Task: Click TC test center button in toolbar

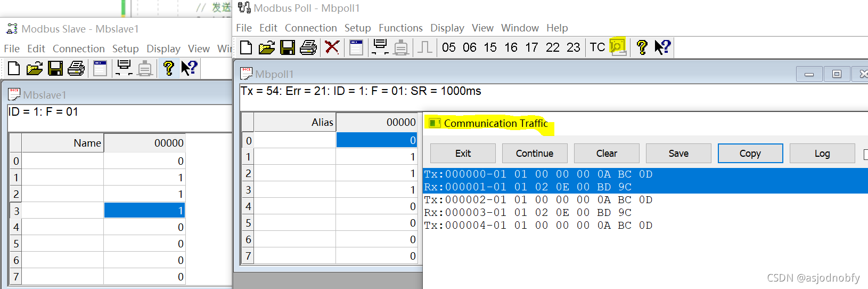Action: click(597, 47)
